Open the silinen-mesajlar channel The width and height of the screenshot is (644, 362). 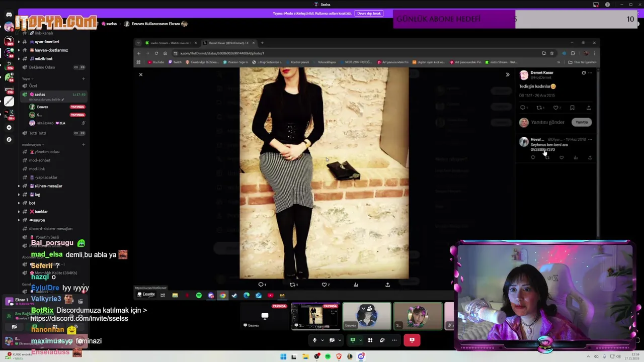click(x=48, y=186)
